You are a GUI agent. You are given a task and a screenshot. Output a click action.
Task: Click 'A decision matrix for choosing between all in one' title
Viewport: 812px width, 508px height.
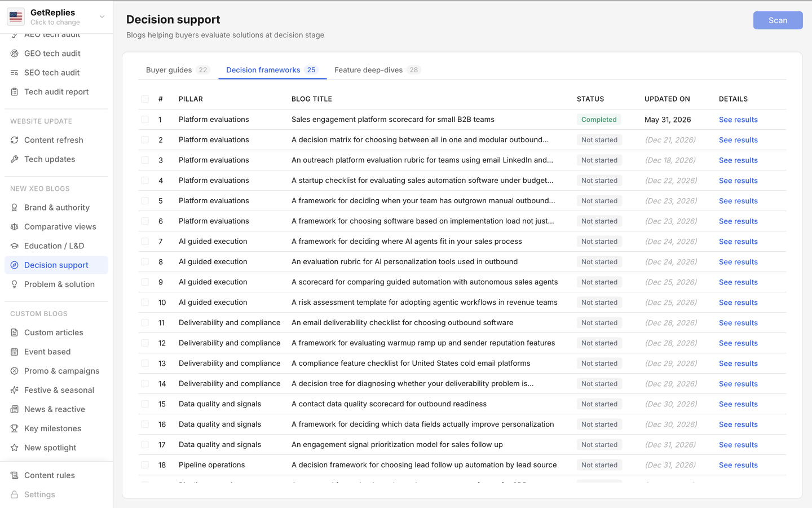[x=420, y=140]
